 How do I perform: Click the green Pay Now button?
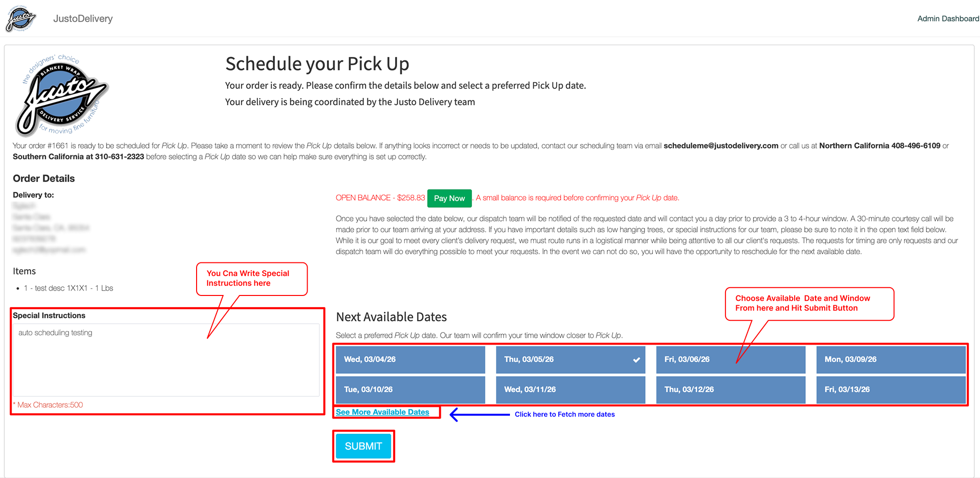pos(449,198)
